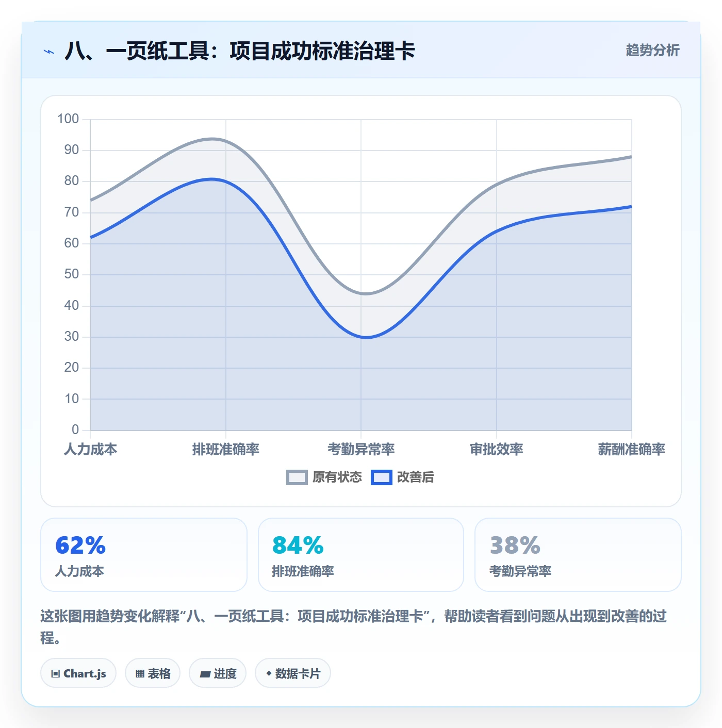Viewport: 722px width, 728px height.
Task: Click the 50 y-axis tick label
Action: pos(72,274)
